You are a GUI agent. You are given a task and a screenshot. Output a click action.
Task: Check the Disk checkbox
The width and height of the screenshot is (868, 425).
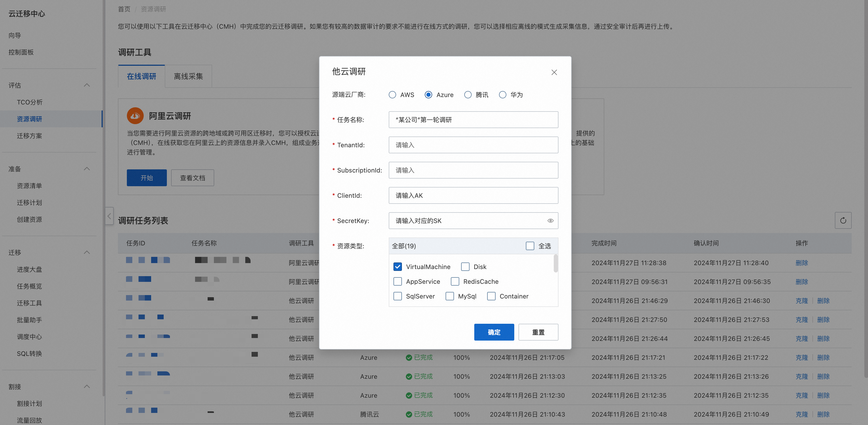(465, 267)
